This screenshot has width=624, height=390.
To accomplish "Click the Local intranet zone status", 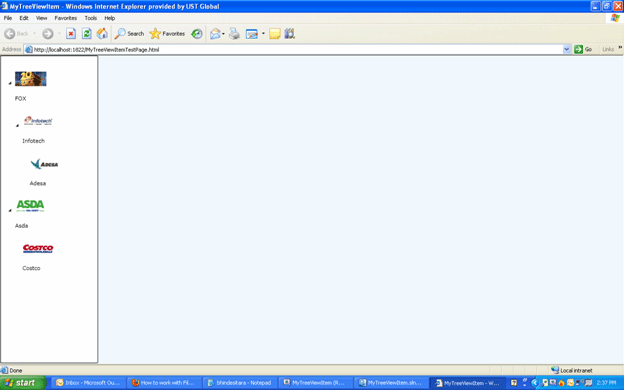I will (571, 370).
